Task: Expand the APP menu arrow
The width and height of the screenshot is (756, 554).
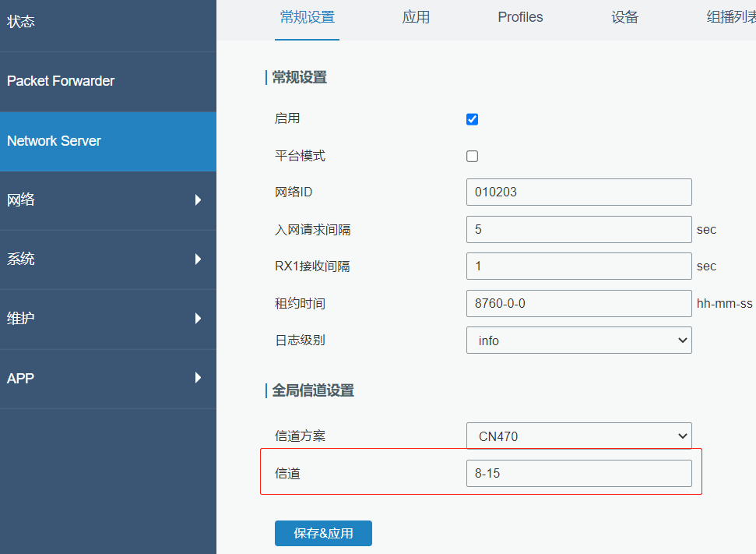Action: click(x=198, y=378)
